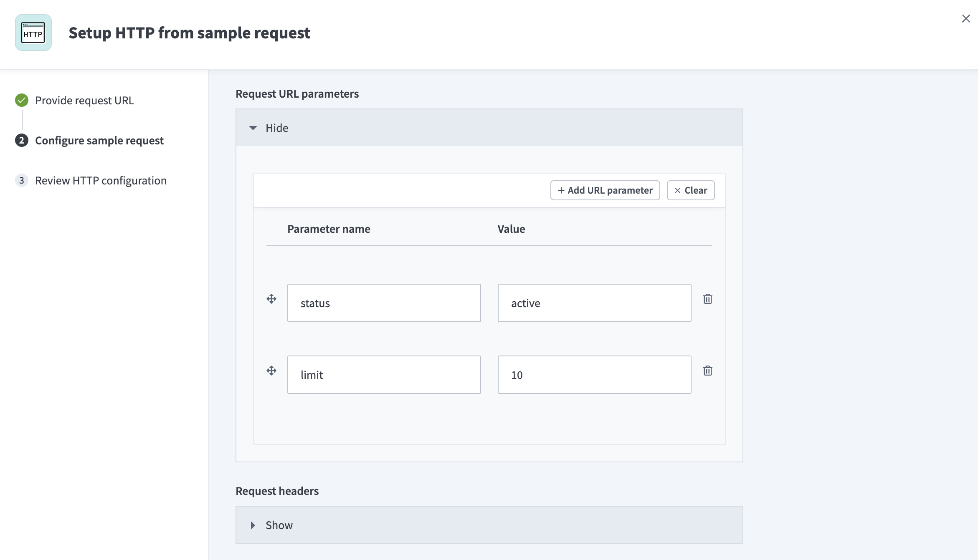Click the value field containing 10

pyautogui.click(x=594, y=375)
